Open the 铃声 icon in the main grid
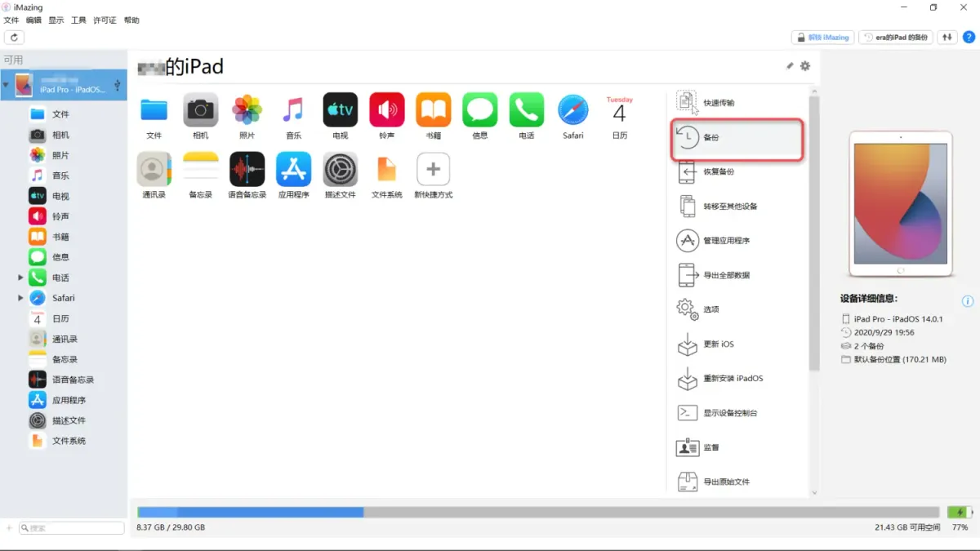The height and width of the screenshot is (551, 980). click(x=386, y=110)
